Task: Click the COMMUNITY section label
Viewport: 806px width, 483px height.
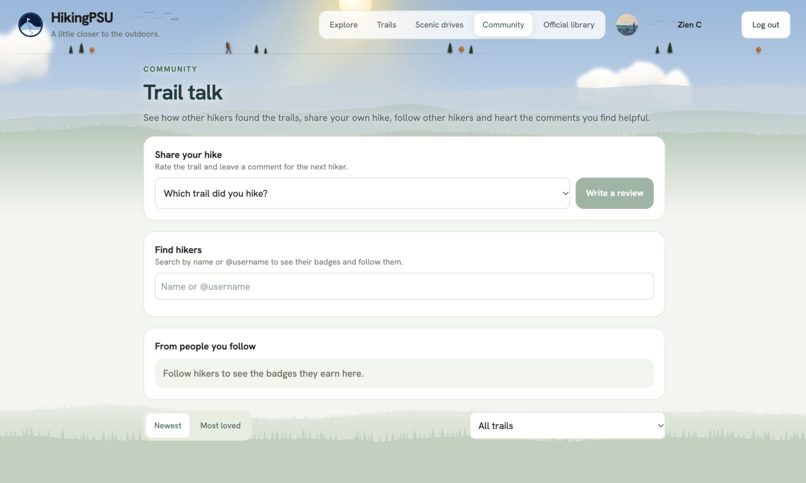Action: coord(170,69)
